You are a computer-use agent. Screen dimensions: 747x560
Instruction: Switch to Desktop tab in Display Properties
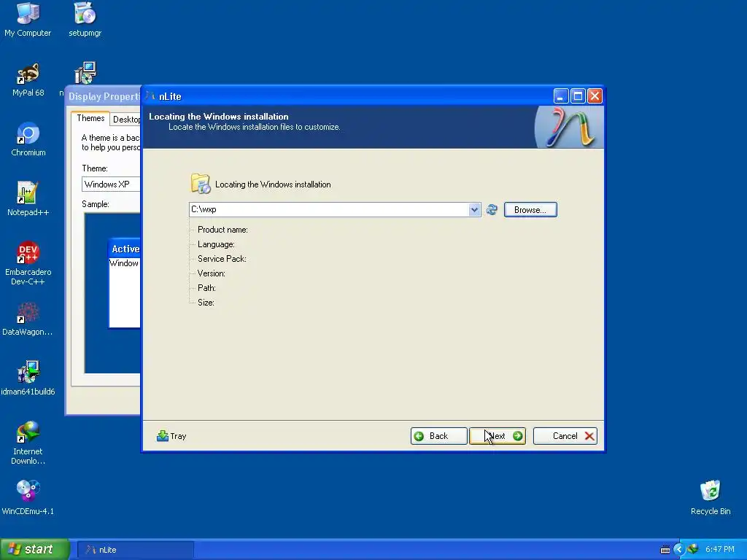click(126, 120)
